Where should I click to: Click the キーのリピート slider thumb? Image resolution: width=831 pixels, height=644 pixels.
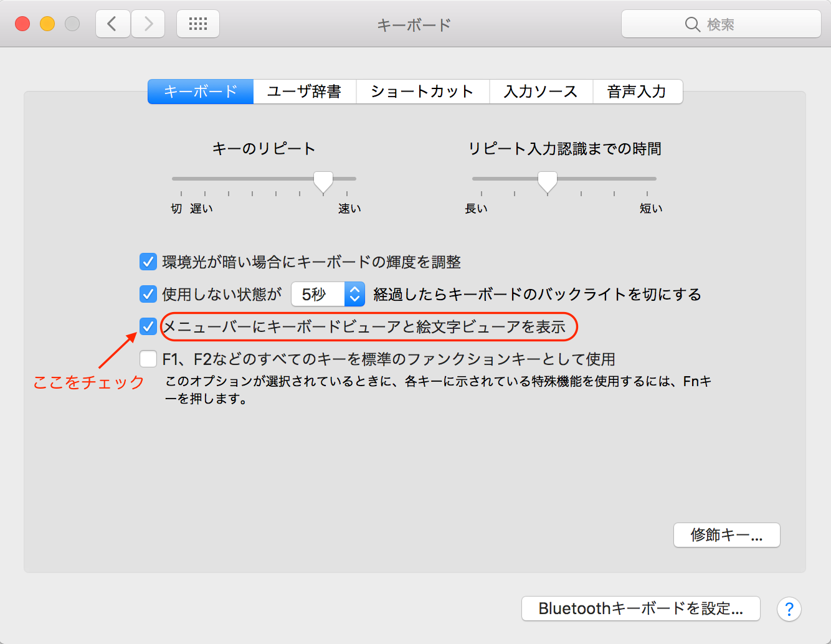point(323,182)
